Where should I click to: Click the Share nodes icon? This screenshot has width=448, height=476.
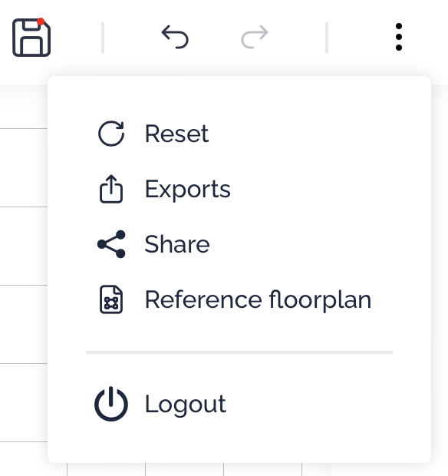tap(111, 244)
